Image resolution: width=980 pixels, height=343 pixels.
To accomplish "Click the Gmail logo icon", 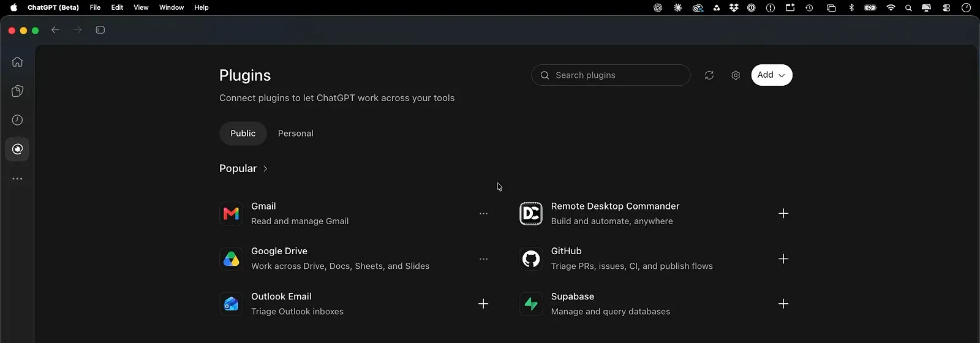I will pos(231,214).
